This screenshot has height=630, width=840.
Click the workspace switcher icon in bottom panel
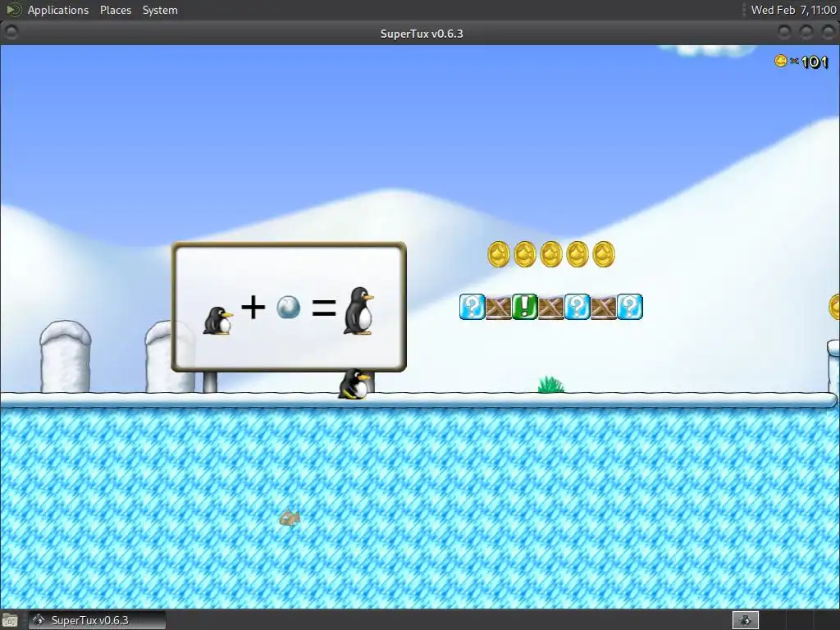click(x=745, y=620)
